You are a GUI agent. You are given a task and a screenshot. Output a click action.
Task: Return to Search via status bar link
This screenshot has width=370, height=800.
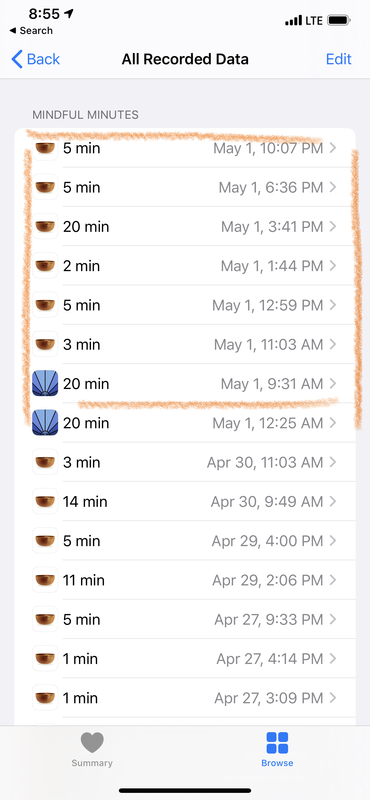[31, 31]
